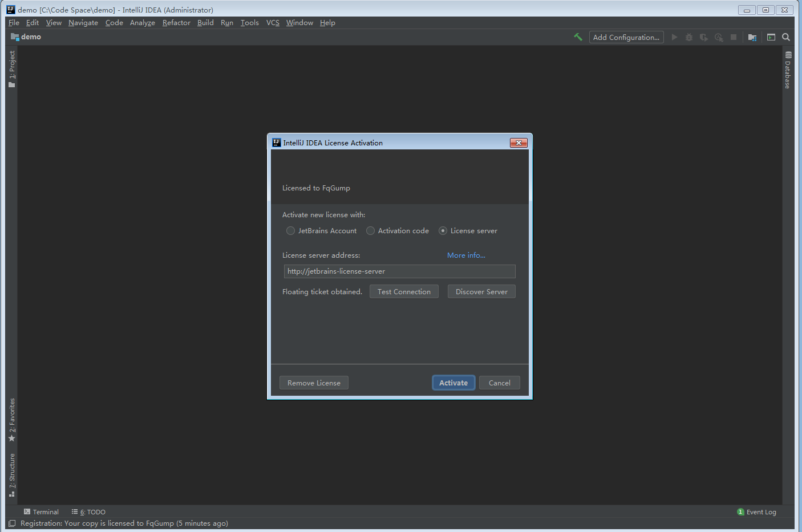Screen dimensions: 802x532
Task: Minimize the IntelliJ IDEA main window
Action: pyautogui.click(x=747, y=10)
